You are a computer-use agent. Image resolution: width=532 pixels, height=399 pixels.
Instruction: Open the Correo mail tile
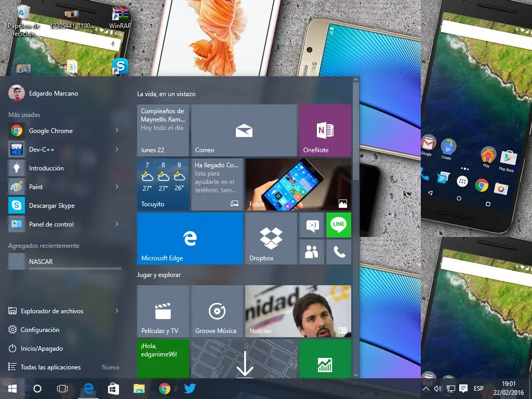[x=244, y=130]
